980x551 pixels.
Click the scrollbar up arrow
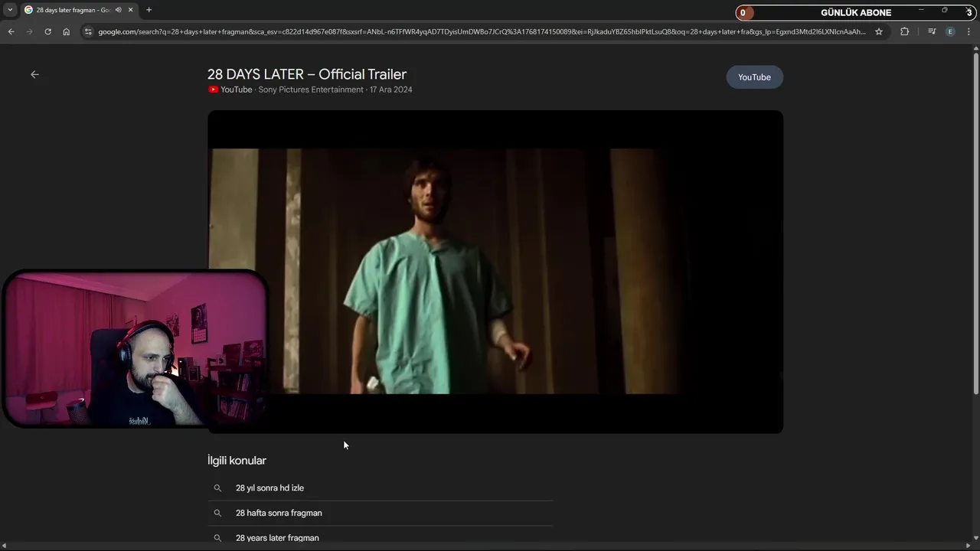click(975, 48)
